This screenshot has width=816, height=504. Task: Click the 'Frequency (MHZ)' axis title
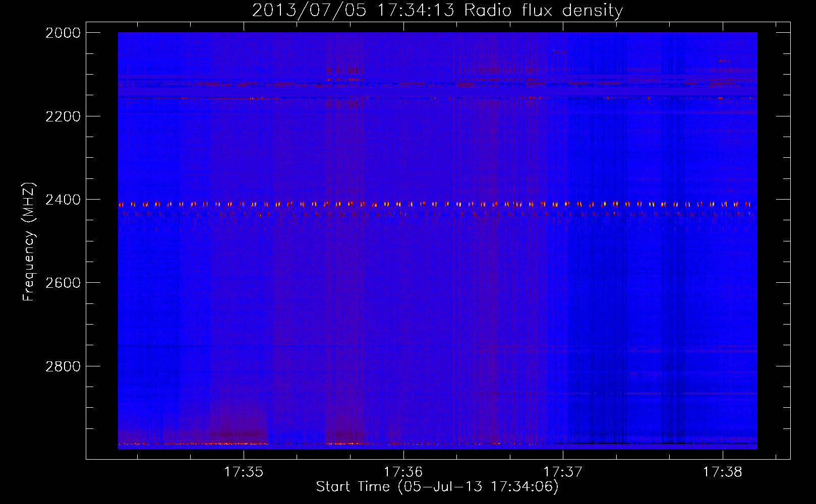coord(29,241)
